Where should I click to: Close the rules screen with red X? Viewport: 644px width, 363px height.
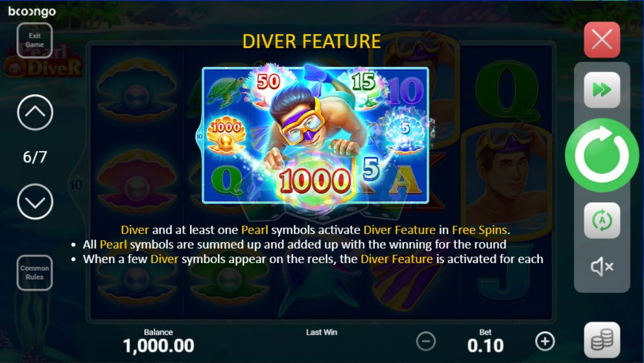(602, 40)
